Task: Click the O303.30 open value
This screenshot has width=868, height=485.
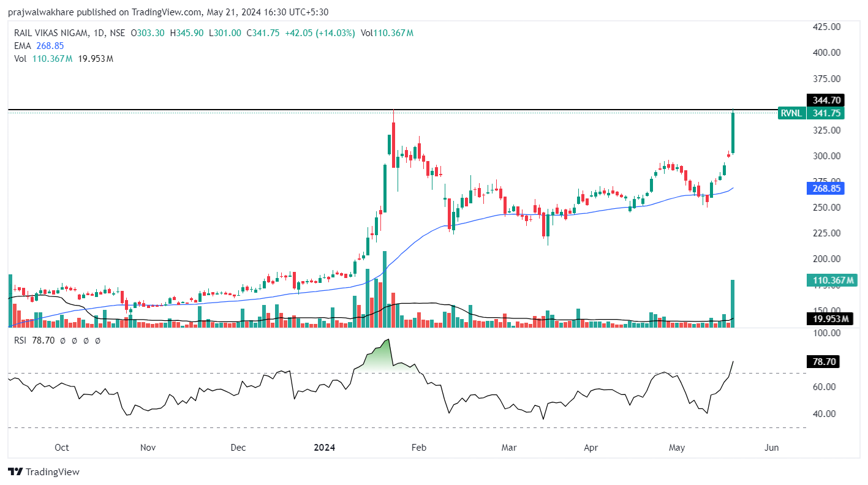Action: 148,33
